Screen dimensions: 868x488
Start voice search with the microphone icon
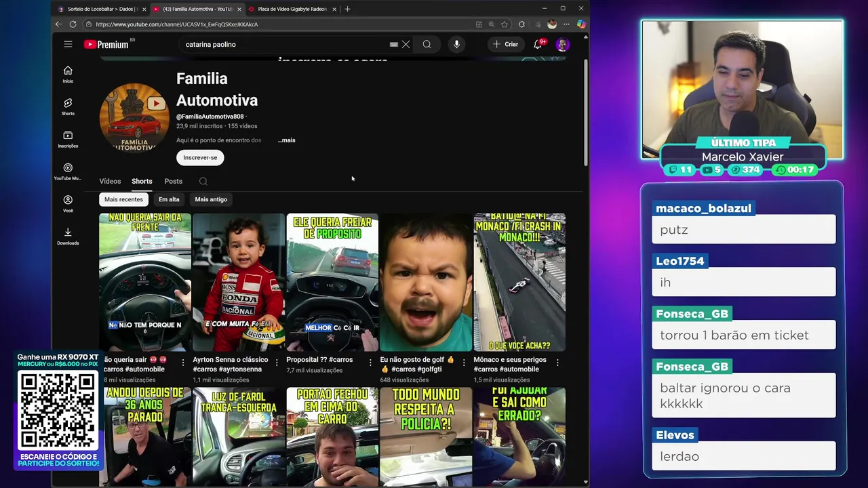point(456,44)
